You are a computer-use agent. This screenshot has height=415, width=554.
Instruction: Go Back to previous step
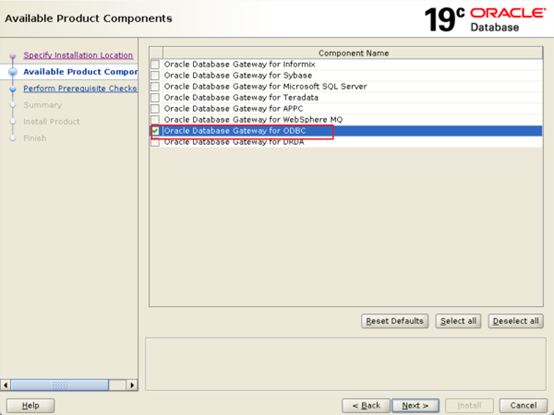coord(366,405)
